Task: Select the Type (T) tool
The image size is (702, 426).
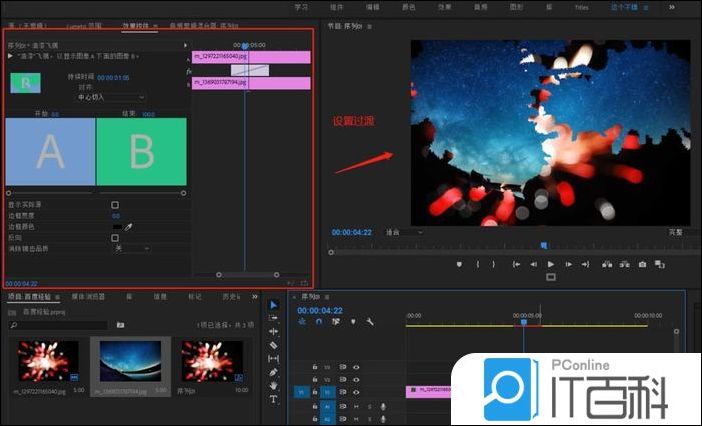Action: pyautogui.click(x=274, y=399)
